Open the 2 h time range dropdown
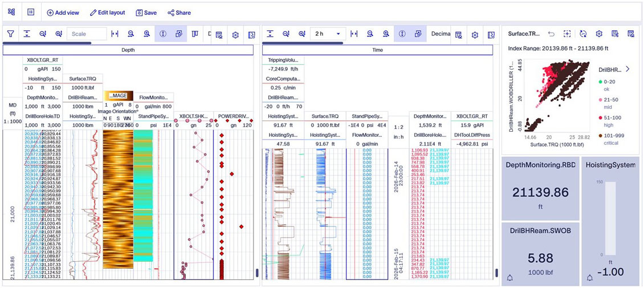This screenshot has width=644, height=288. (x=327, y=34)
